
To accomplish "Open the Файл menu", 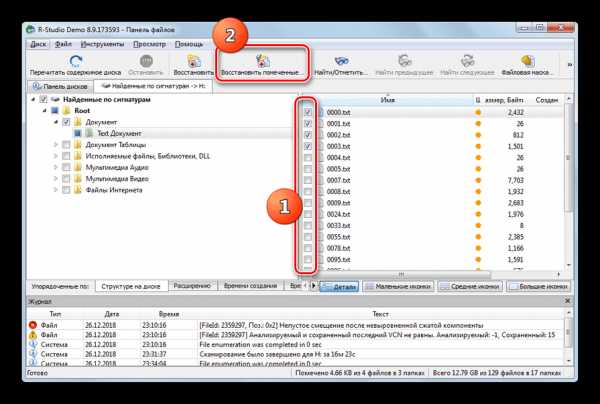I will (63, 44).
